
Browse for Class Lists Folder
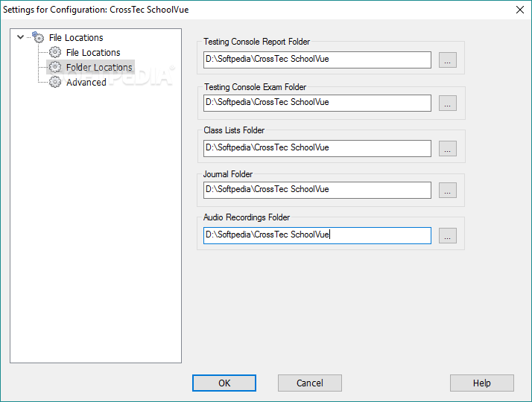click(x=448, y=148)
